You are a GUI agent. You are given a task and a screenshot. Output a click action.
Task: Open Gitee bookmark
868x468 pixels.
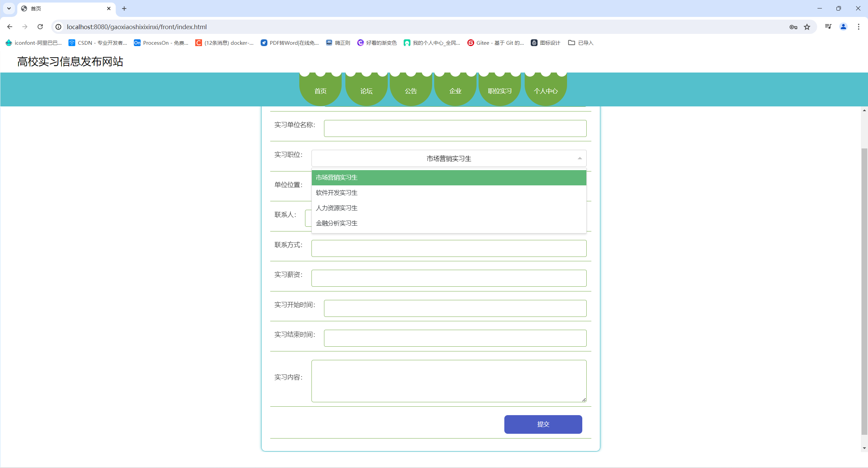pos(495,43)
